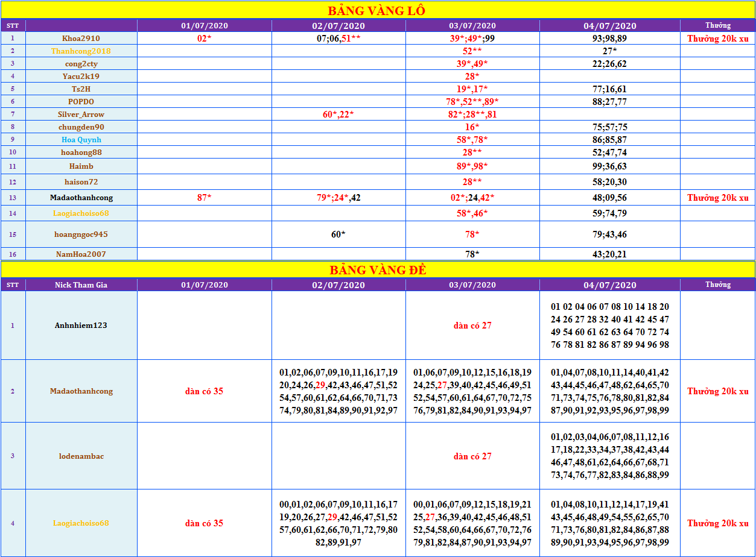Click dàn có 27 in lodenambac row

point(472,456)
